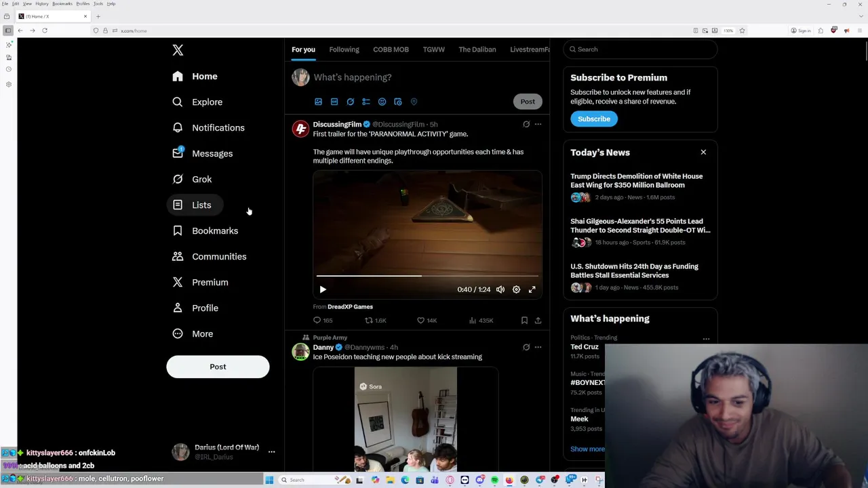The height and width of the screenshot is (488, 868).
Task: Click the blue Subscribe button
Action: click(x=594, y=119)
